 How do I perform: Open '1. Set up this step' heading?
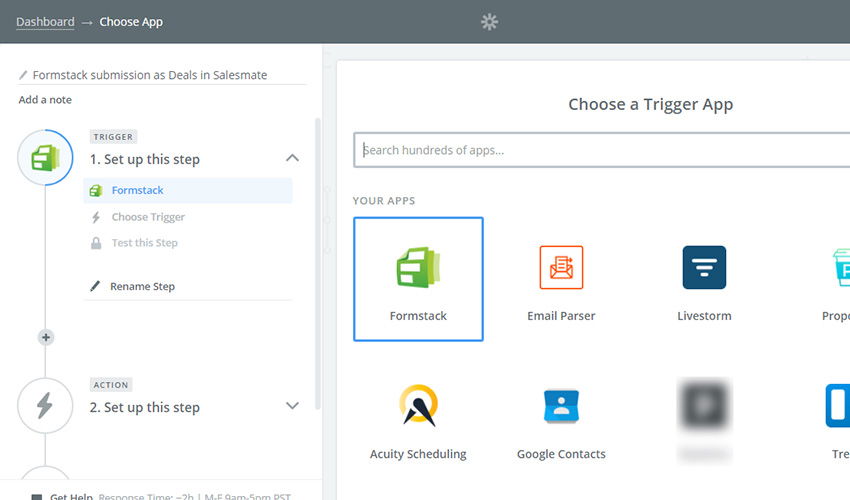click(x=145, y=159)
